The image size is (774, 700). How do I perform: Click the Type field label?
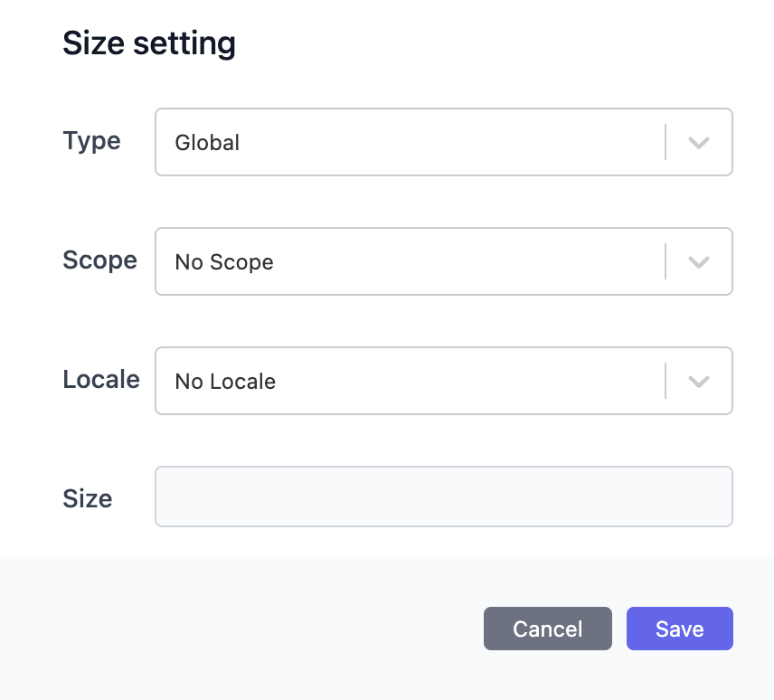(x=92, y=141)
